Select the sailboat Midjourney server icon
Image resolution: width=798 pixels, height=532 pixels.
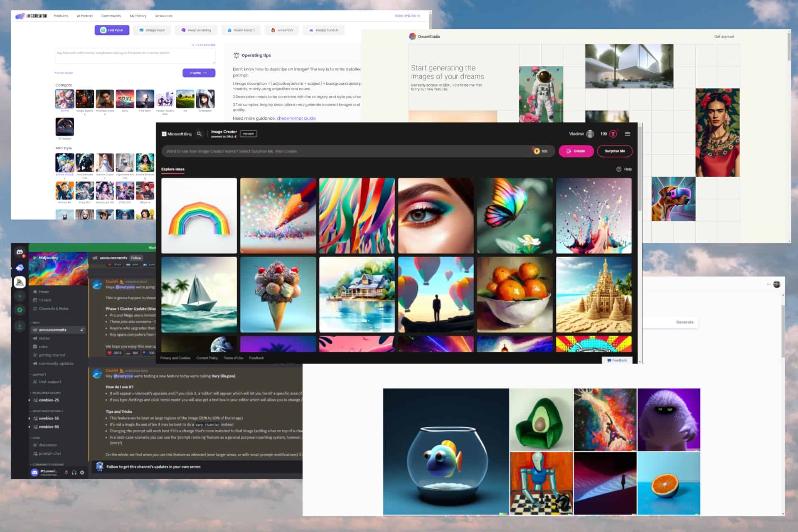(20, 282)
